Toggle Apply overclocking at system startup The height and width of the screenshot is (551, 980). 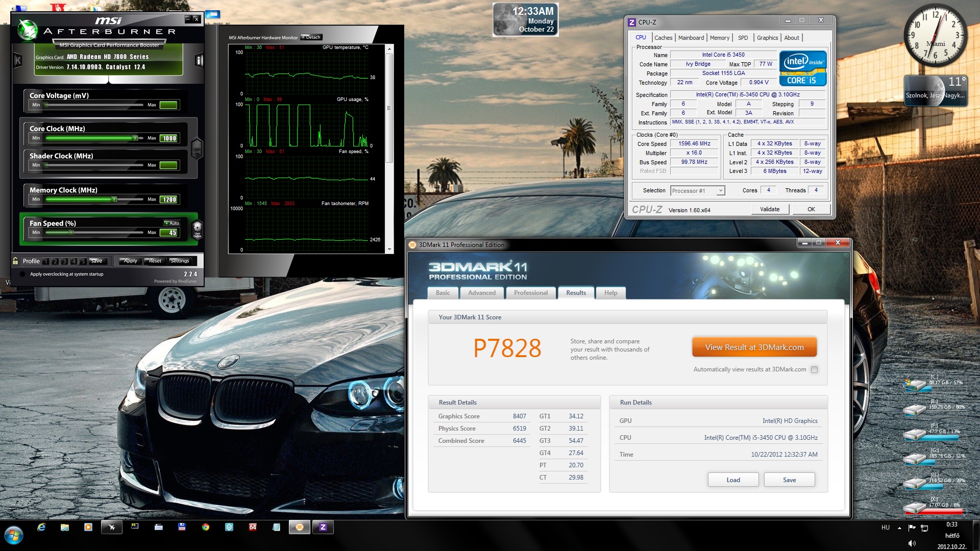click(x=22, y=274)
